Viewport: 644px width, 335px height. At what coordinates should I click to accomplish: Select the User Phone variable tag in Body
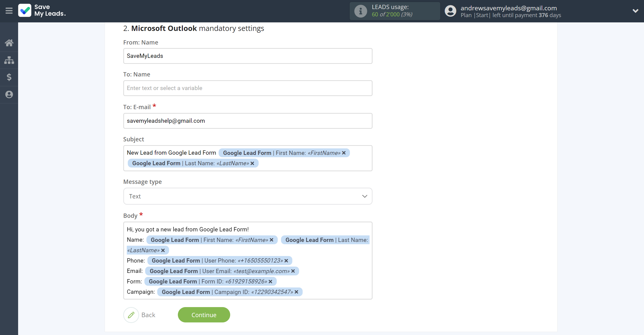(x=220, y=261)
